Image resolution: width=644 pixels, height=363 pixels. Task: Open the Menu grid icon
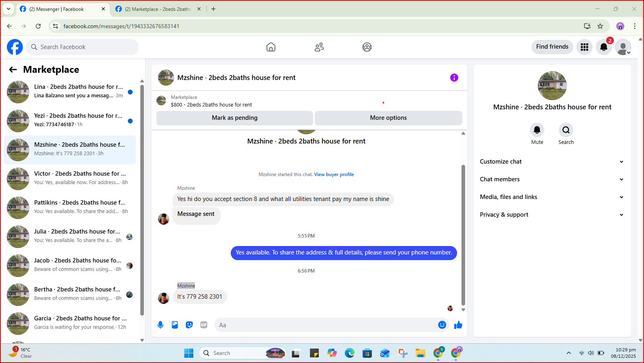click(585, 47)
